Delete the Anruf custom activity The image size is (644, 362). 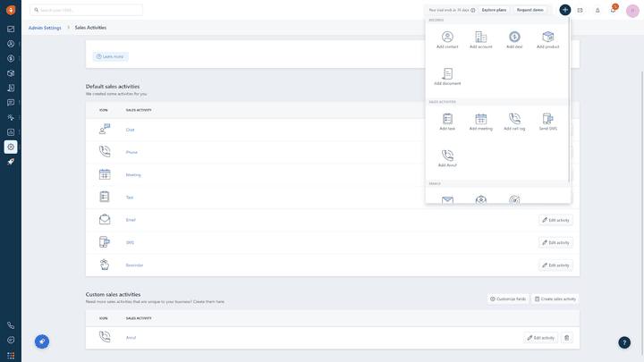[x=566, y=338]
